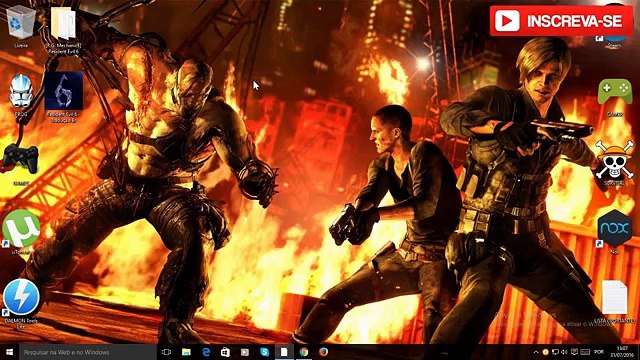Viewport: 640px width, 360px height.
Task: Expand the hidden system tray icons
Action: point(536,352)
